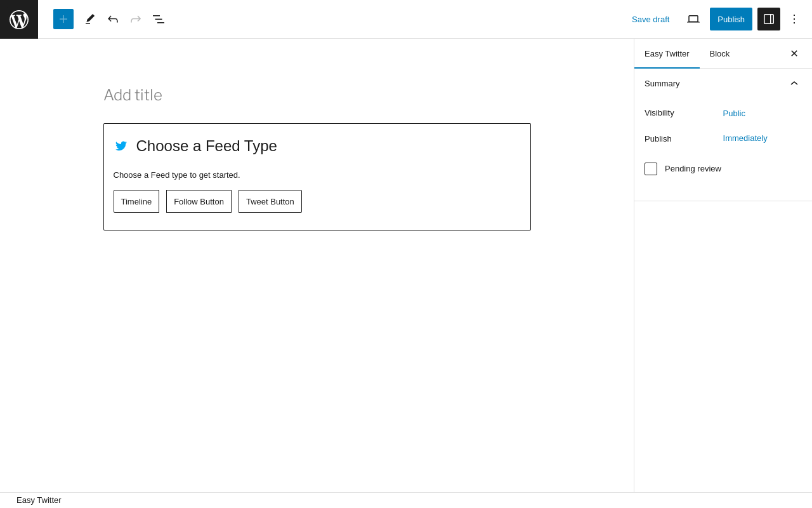Select the Tools pencil icon

90,19
